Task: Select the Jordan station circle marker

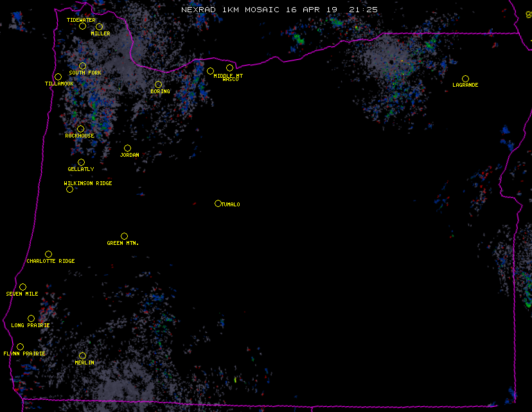Action: pos(127,148)
